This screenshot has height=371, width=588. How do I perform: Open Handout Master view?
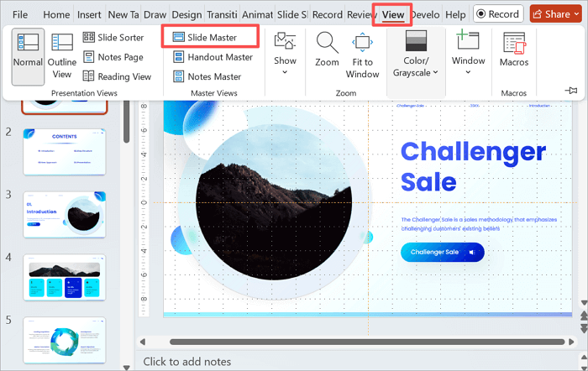pyautogui.click(x=213, y=57)
